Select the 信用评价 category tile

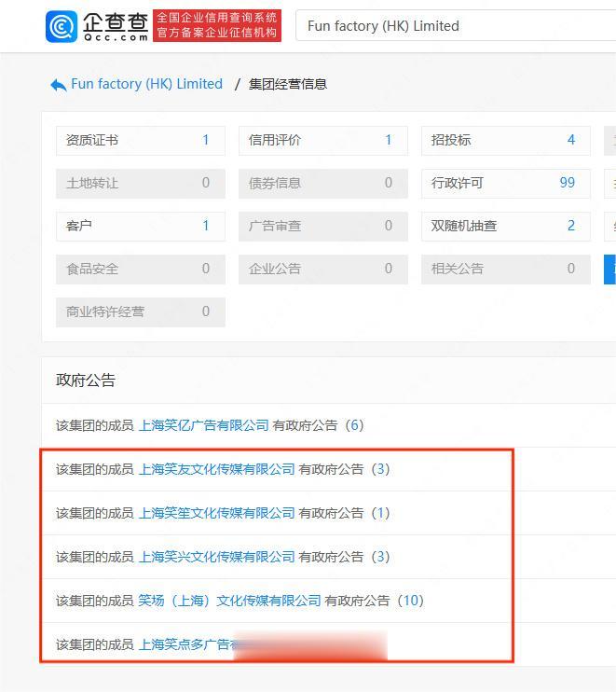(323, 140)
